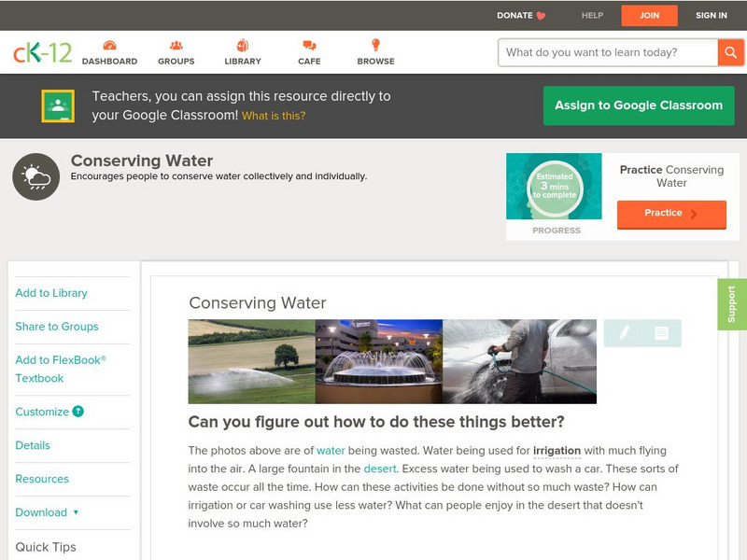Open the Dashboard gauge icon

tap(109, 45)
